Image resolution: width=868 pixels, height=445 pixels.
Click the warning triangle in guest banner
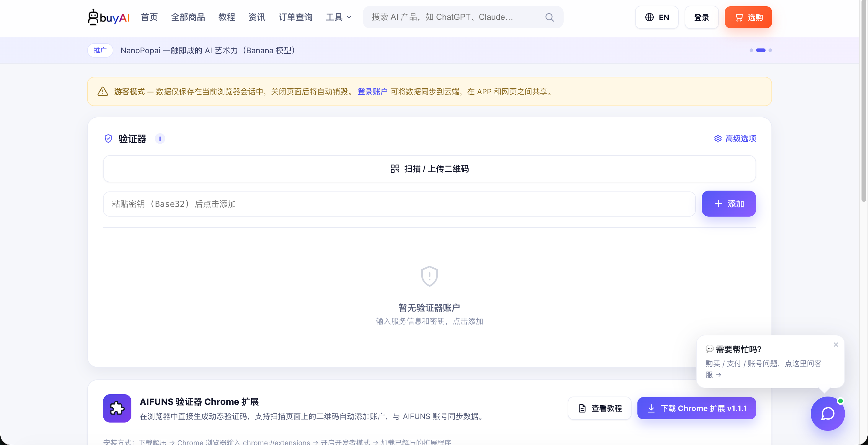tap(103, 91)
